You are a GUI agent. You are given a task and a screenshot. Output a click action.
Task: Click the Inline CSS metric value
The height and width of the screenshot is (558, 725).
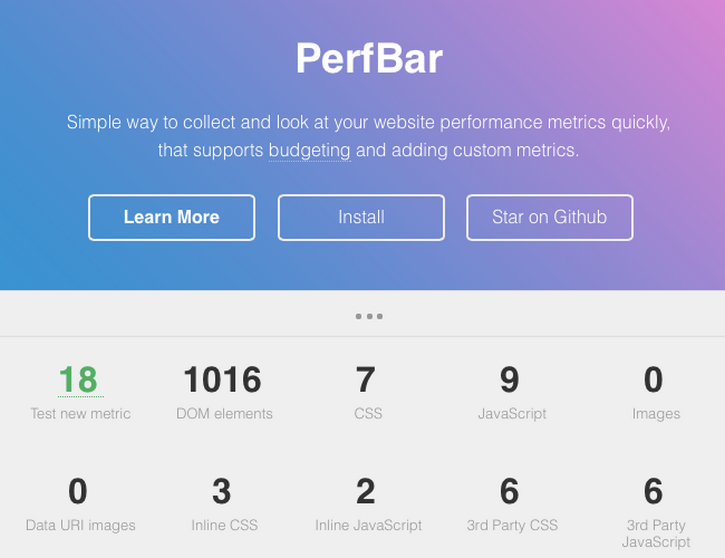222,493
